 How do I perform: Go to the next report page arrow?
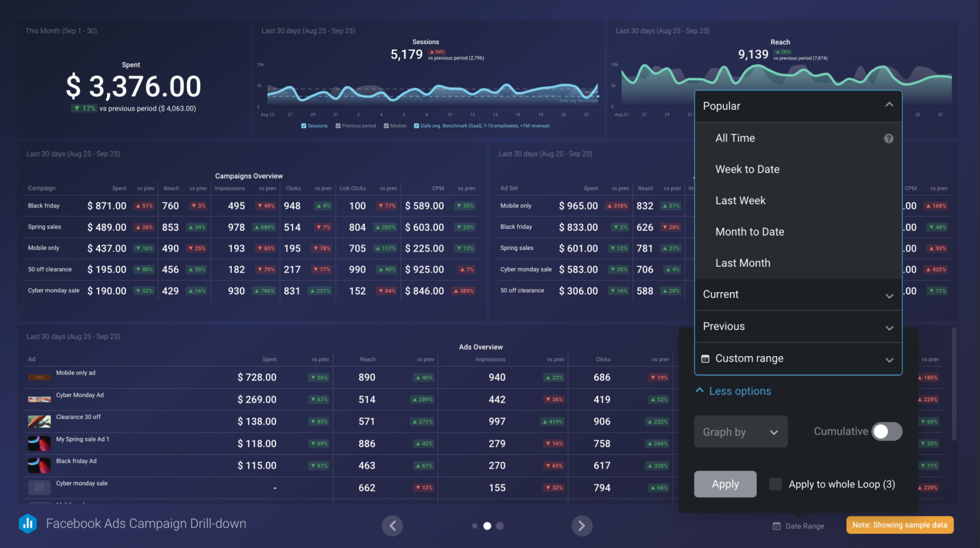tap(582, 526)
